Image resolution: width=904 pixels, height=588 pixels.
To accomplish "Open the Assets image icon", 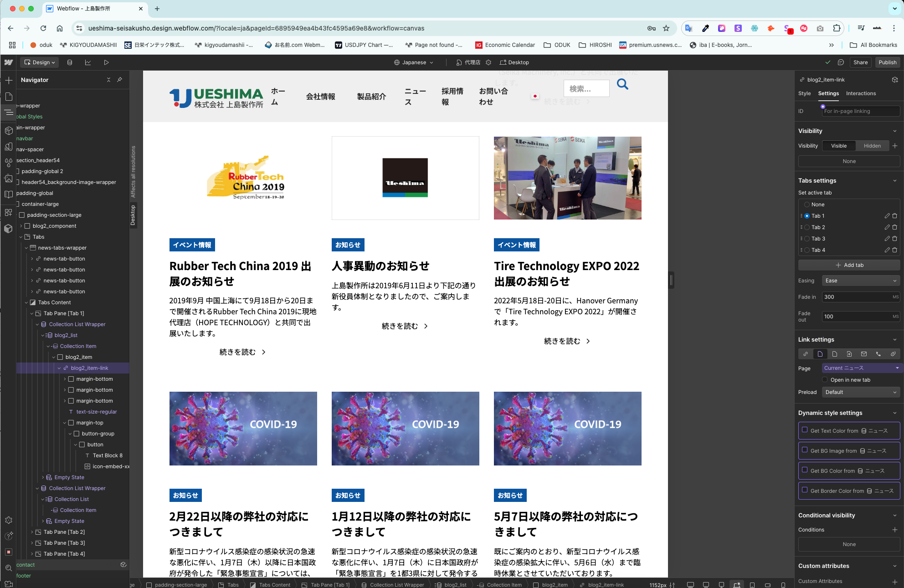I will coord(9,179).
